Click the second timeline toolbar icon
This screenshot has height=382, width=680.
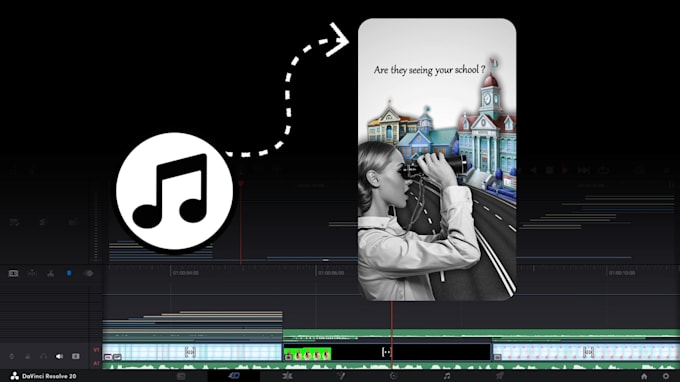click(x=32, y=274)
